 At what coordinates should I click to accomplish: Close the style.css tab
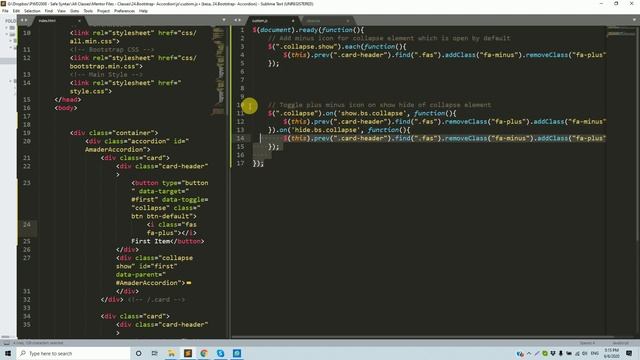point(348,21)
